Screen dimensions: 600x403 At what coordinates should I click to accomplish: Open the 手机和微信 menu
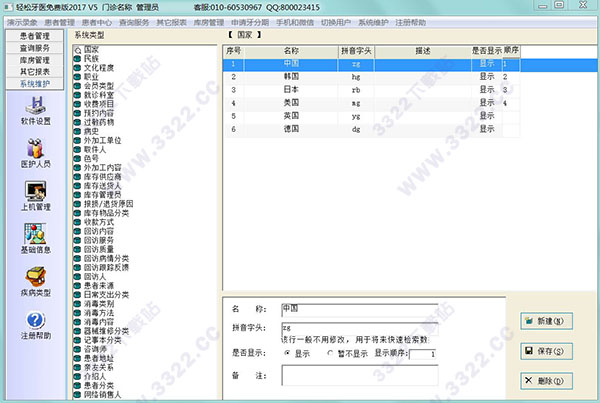(295, 23)
